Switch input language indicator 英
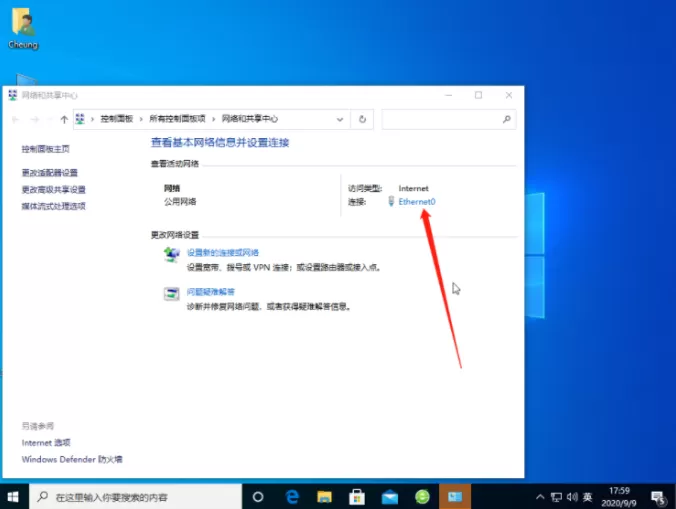The image size is (676, 509). click(587, 497)
